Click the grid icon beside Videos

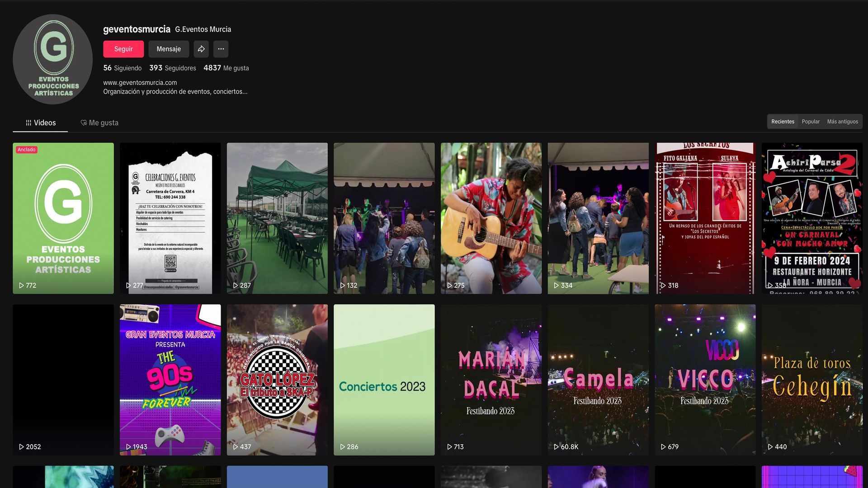coord(28,123)
